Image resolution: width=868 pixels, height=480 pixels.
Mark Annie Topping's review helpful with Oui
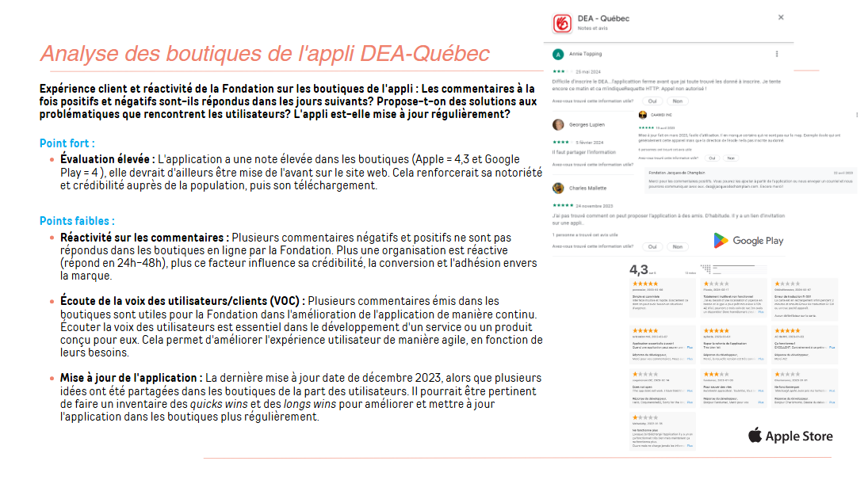tap(652, 101)
